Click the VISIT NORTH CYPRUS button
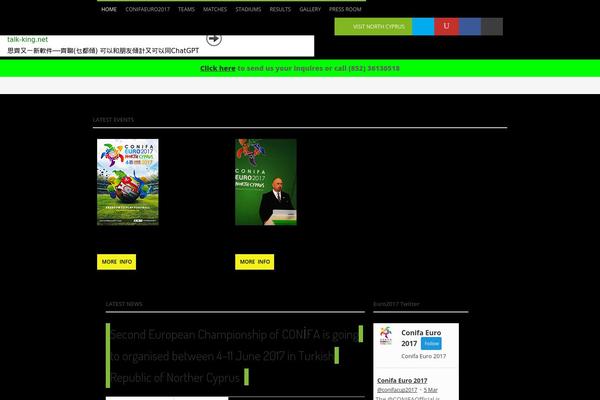 [x=373, y=26]
